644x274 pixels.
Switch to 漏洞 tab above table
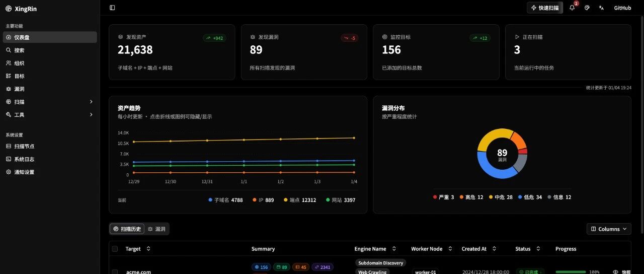click(x=156, y=229)
